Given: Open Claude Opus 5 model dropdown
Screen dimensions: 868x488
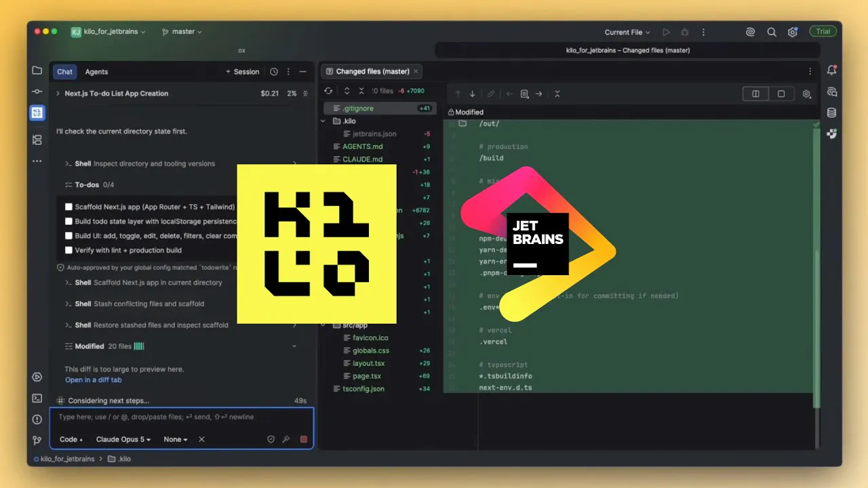Looking at the screenshot, I should click(123, 439).
